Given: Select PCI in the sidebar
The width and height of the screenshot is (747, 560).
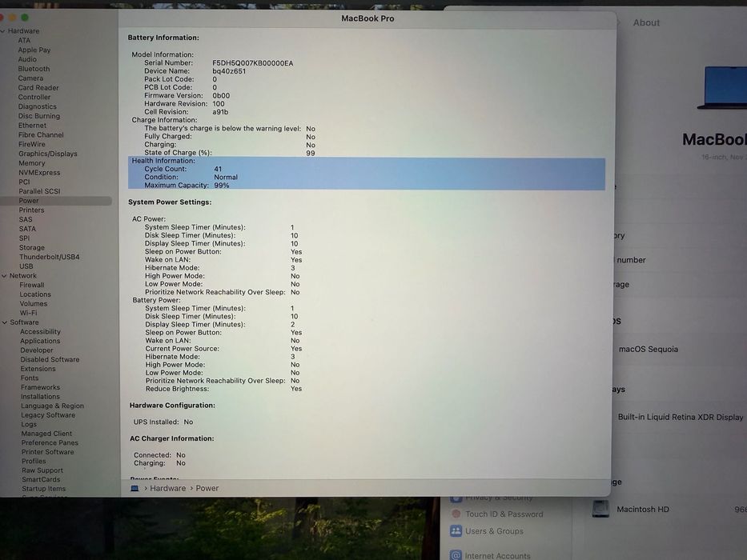Looking at the screenshot, I should (24, 182).
